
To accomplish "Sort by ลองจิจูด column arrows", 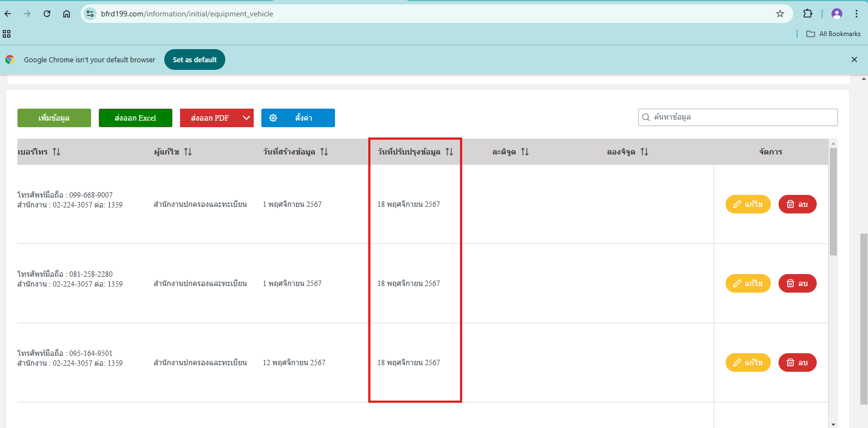I will pyautogui.click(x=644, y=152).
